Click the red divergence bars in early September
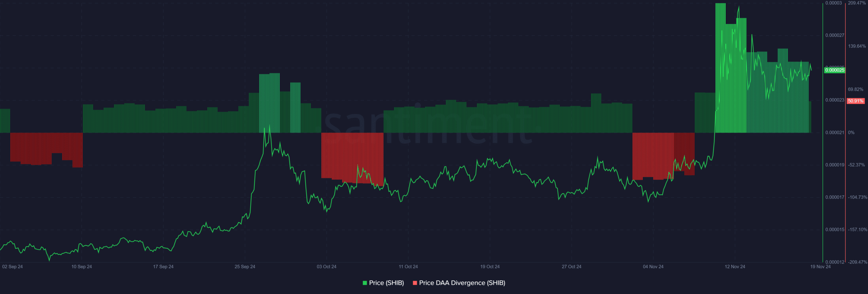The image size is (868, 294). (x=46, y=149)
